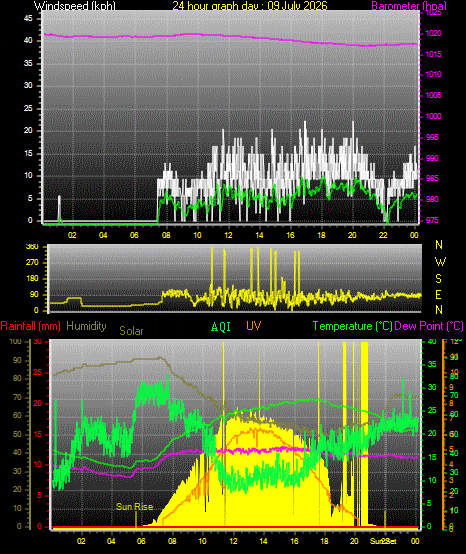The width and height of the screenshot is (466, 554).
Task: Click the E wind direction letter
Action: [438, 294]
